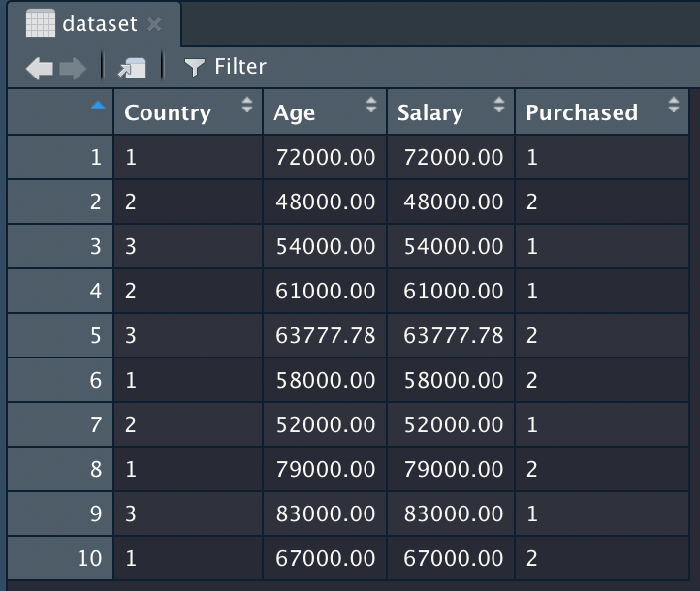Viewport: 700px width, 591px height.
Task: Sort table by Salary column arrows
Action: [x=499, y=106]
